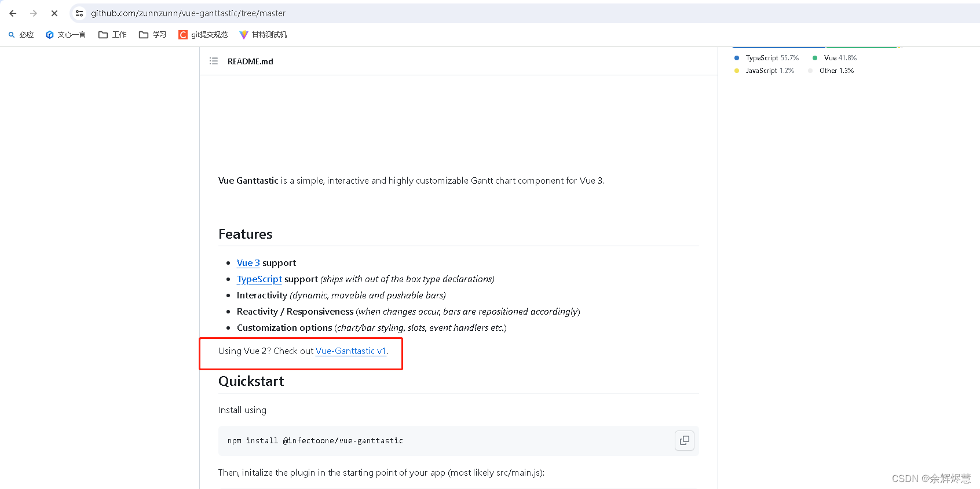Select TypeScript 55.7% language entry

click(x=767, y=58)
